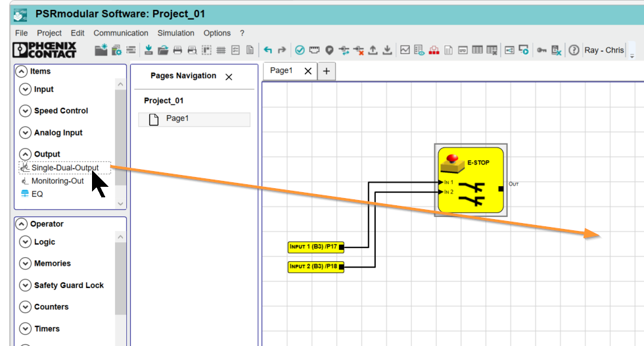The height and width of the screenshot is (346, 644).
Task: Select the Page1 tab
Action: point(281,70)
